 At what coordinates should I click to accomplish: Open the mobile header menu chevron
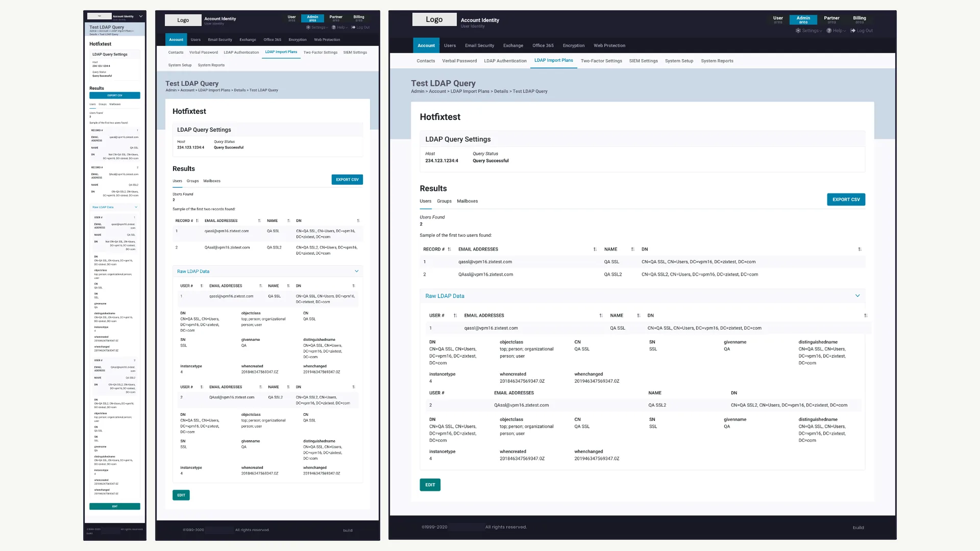click(141, 16)
